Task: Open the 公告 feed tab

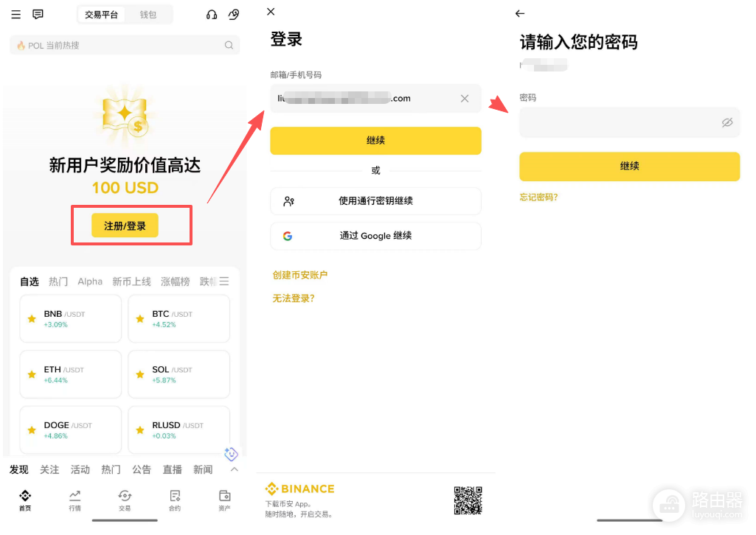Action: pos(142,469)
